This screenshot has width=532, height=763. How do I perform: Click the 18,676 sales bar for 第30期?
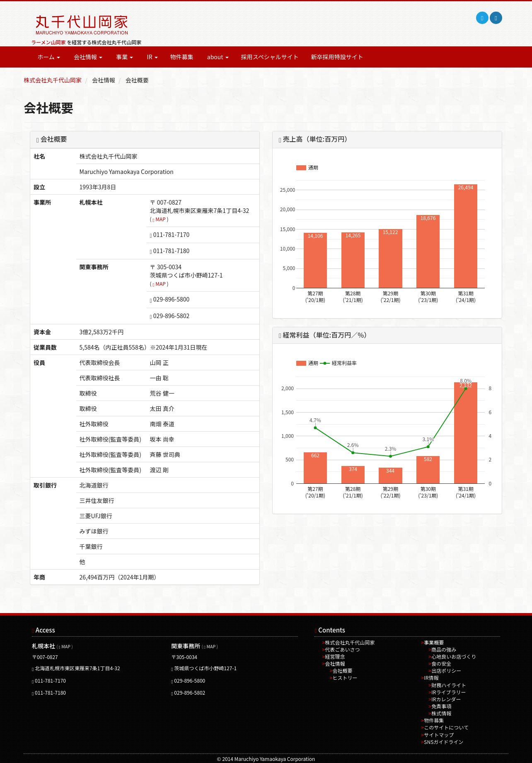point(428,251)
